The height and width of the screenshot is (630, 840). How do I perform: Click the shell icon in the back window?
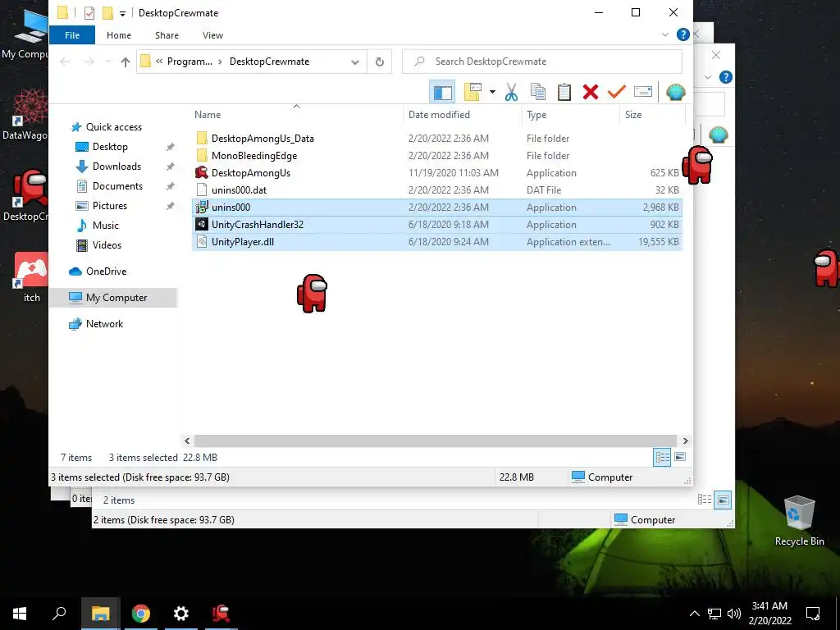[x=719, y=135]
